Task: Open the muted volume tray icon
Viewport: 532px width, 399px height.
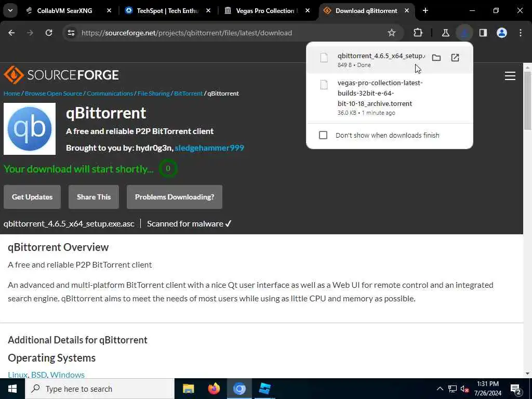Action: click(x=464, y=389)
